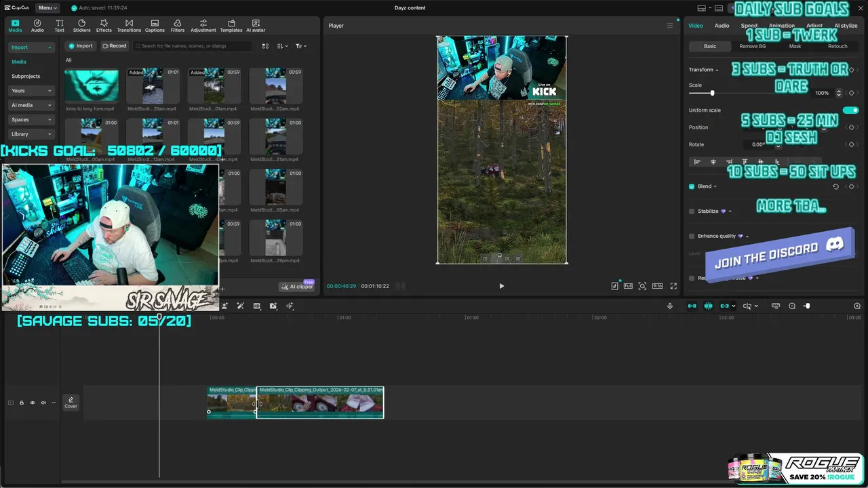Open the Captions panel icon
This screenshot has height=488, width=868.
pos(155,26)
